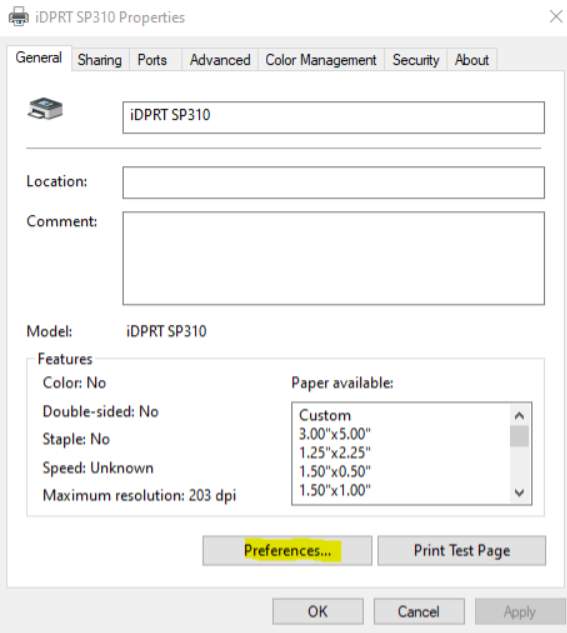Screen dimensions: 567x633
Task: Confirm with the OK button
Action: [318, 612]
